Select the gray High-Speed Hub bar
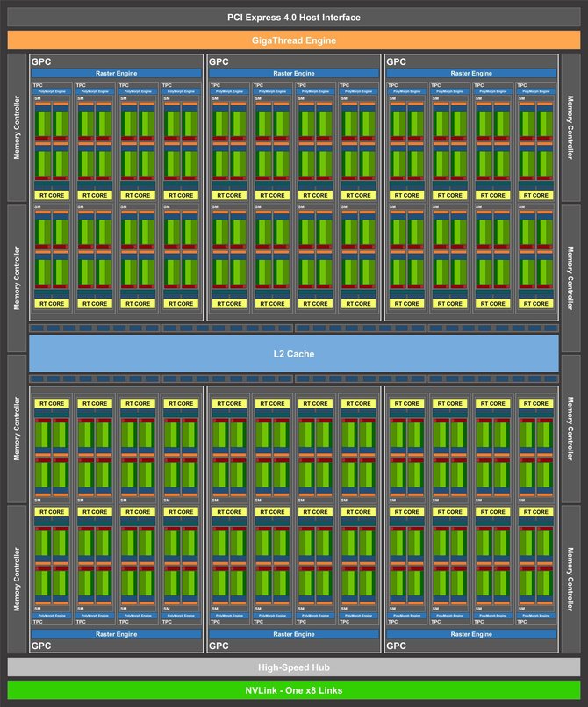The image size is (588, 707). tap(294, 667)
